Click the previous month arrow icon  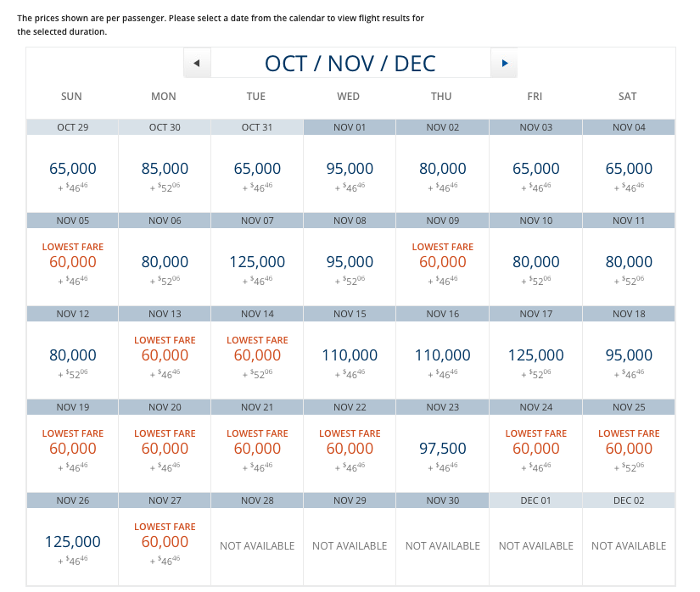(x=197, y=64)
